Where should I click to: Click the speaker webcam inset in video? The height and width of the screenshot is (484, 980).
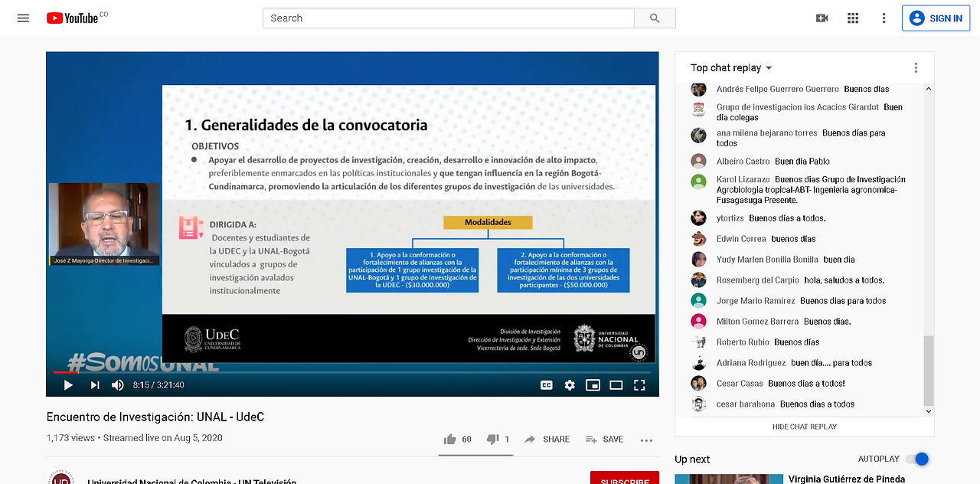104,224
